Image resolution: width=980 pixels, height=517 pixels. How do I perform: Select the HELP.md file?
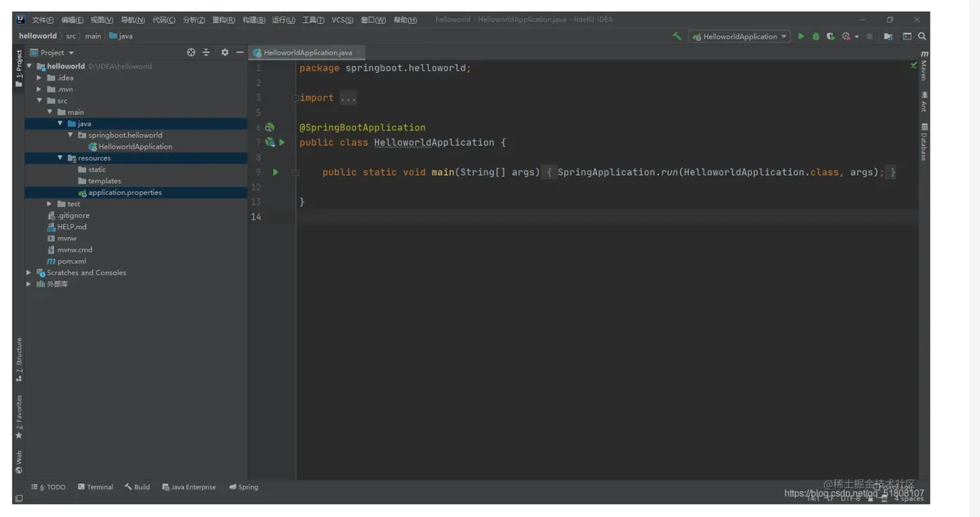(x=71, y=227)
